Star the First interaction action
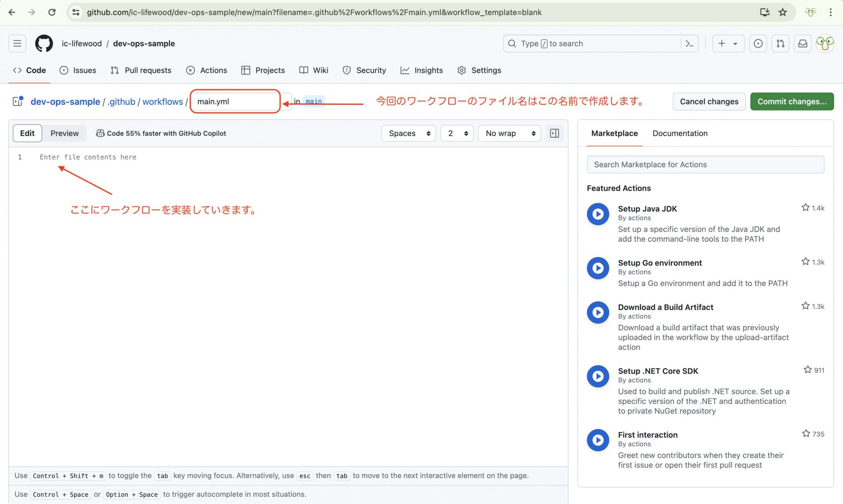The image size is (843, 504). (x=806, y=434)
